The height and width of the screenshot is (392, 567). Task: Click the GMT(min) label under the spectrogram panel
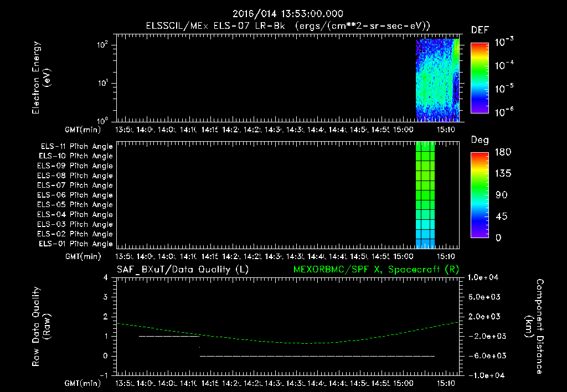(83, 130)
